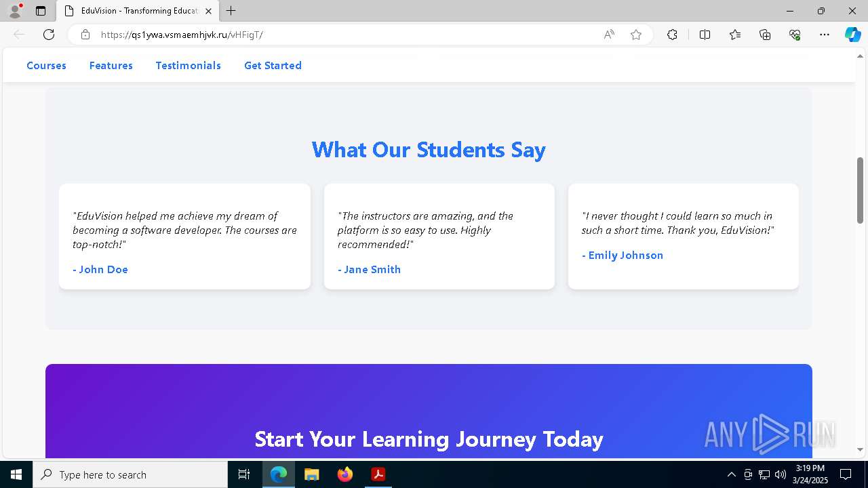Click the taskbar search box
Viewport: 868px width, 488px height.
[130, 474]
